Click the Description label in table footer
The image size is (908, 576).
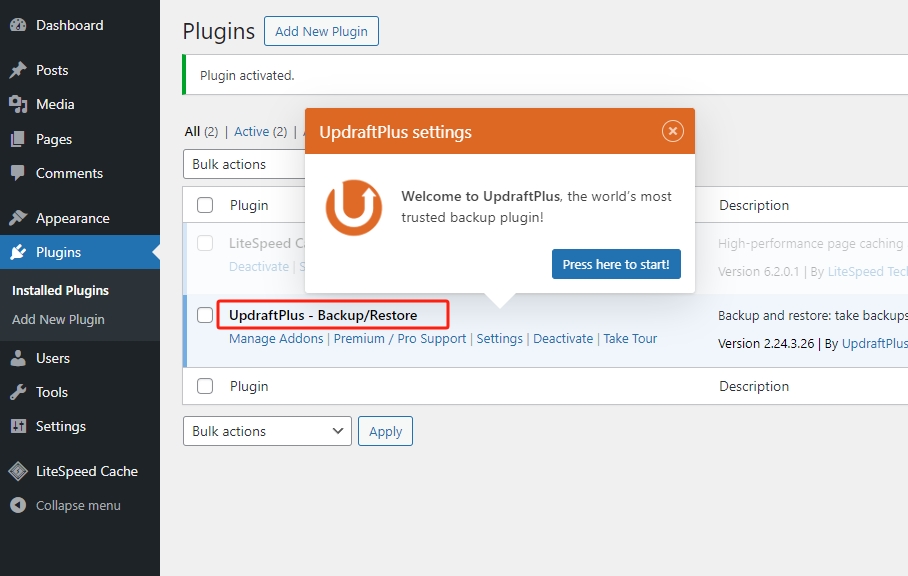click(754, 386)
